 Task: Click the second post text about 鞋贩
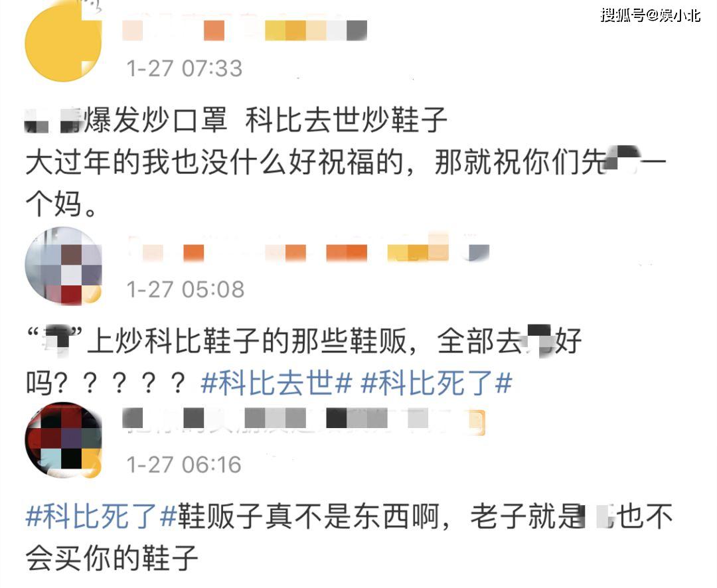(303, 342)
